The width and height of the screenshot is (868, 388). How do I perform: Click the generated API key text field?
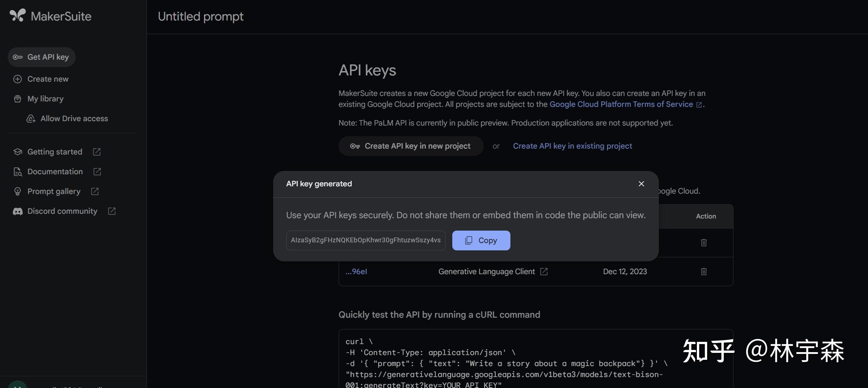point(366,240)
